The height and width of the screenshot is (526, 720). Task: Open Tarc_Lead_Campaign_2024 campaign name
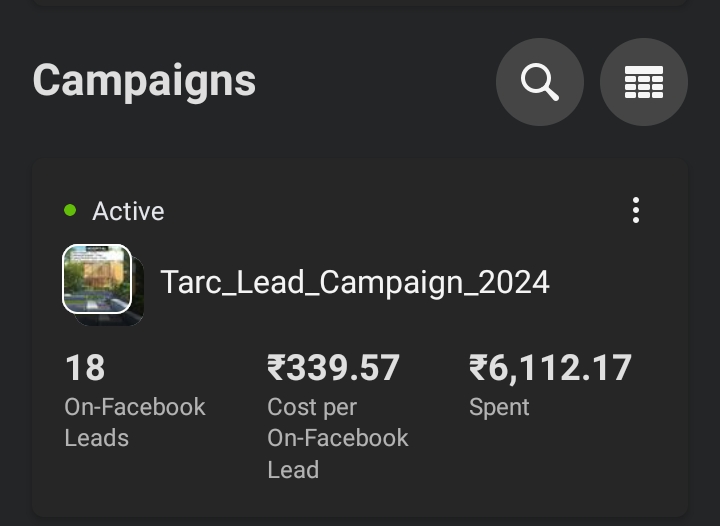pyautogui.click(x=355, y=282)
